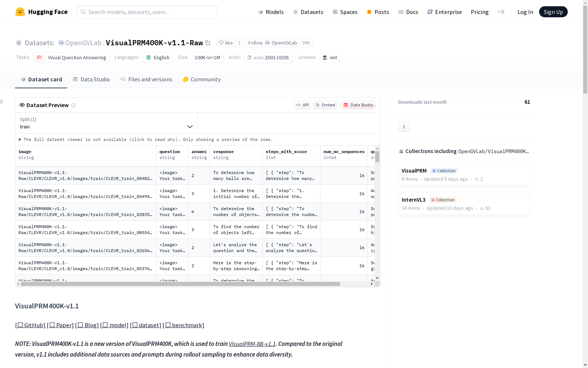This screenshot has height=368, width=588.
Task: Follow OpenGVLab with the Follow button
Action: tap(273, 43)
